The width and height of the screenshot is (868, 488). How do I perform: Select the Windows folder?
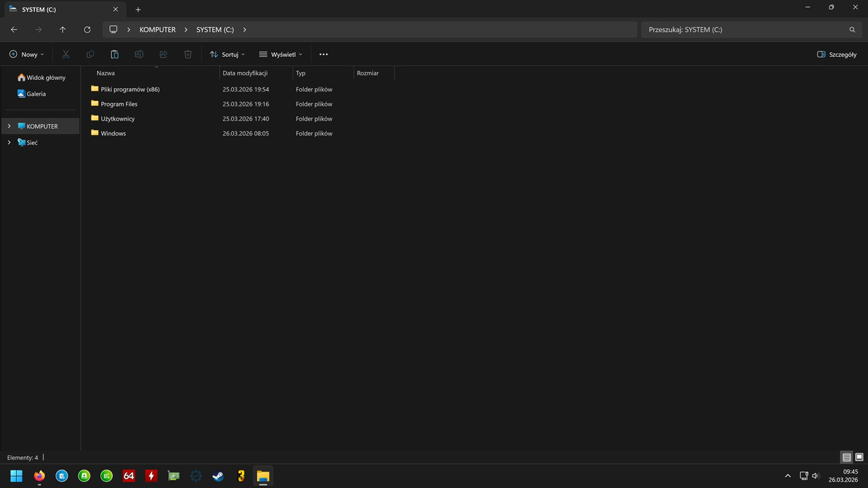coord(113,134)
